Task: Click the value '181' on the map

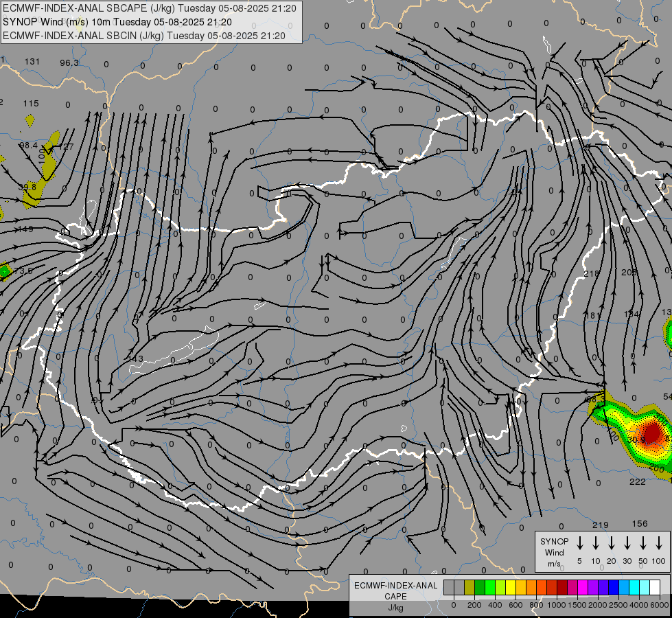Action: [593, 315]
